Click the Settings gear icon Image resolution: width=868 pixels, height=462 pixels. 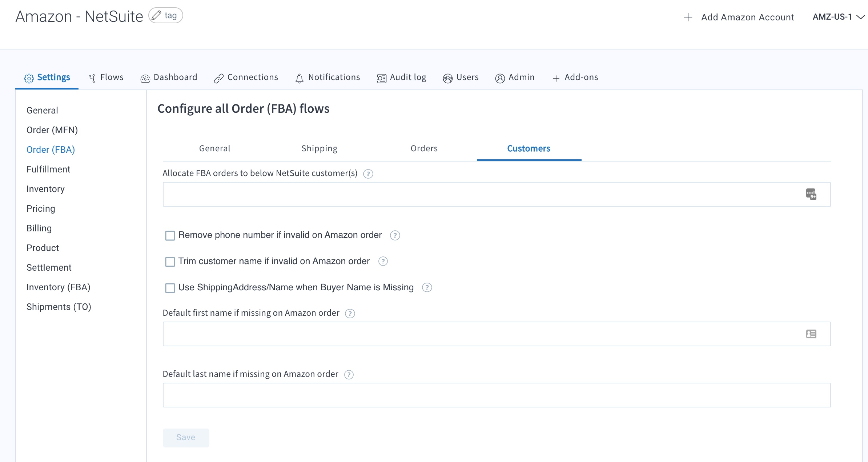tap(29, 78)
